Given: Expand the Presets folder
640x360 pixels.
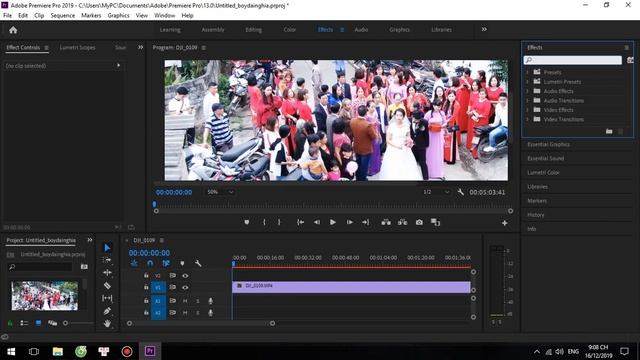Looking at the screenshot, I should point(527,72).
